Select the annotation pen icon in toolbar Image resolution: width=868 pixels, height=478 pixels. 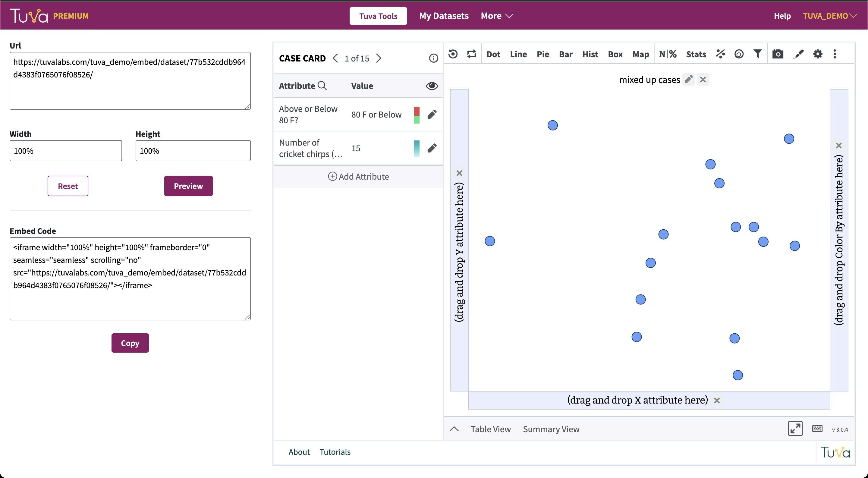point(798,54)
